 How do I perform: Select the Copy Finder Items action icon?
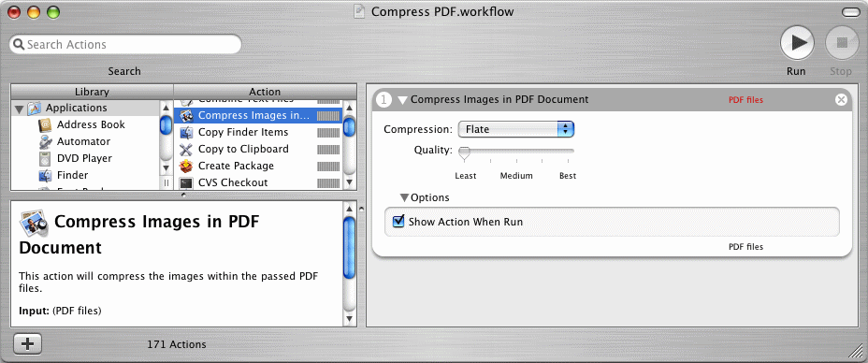pos(186,132)
